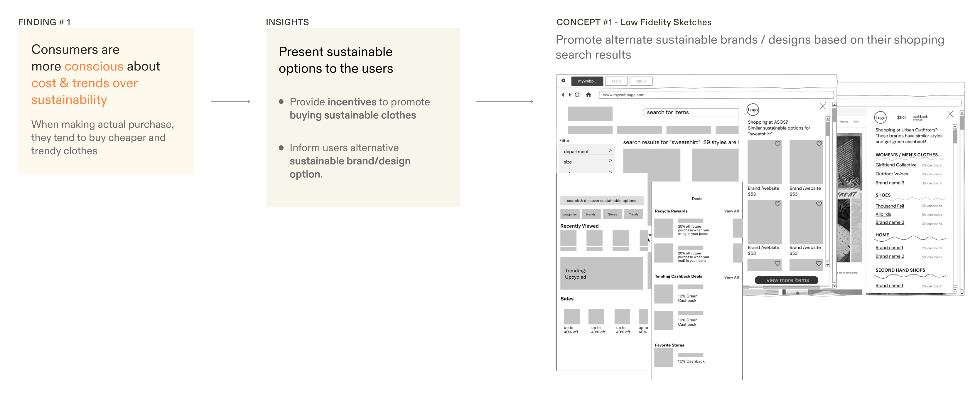Image resolution: width=980 pixels, height=400 pixels.
Task: Click View All for Tending Cashback Deals
Action: (x=731, y=277)
